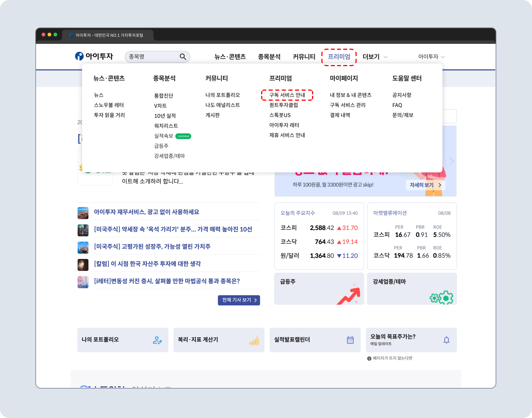Select 아이투자 레터 menu entry
Image resolution: width=532 pixels, height=418 pixels.
tap(284, 125)
